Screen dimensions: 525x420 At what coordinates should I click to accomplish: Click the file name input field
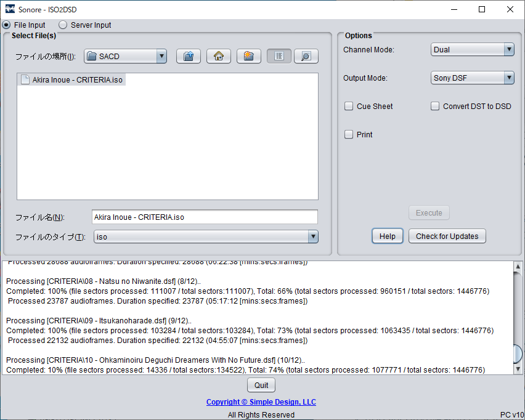tap(205, 217)
